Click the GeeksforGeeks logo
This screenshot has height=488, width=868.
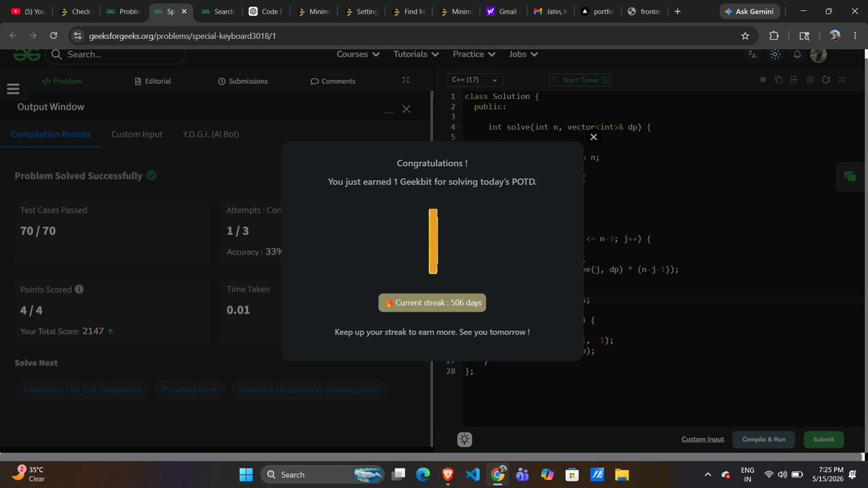[27, 54]
